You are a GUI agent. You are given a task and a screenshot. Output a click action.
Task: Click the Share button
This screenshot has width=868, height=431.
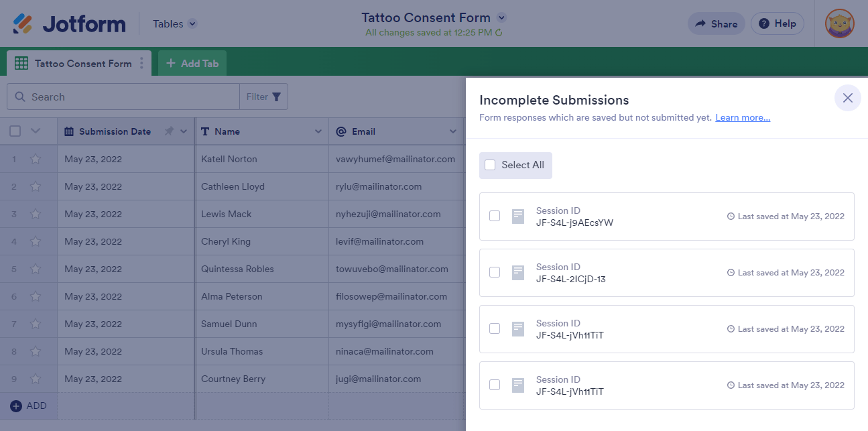[716, 23]
